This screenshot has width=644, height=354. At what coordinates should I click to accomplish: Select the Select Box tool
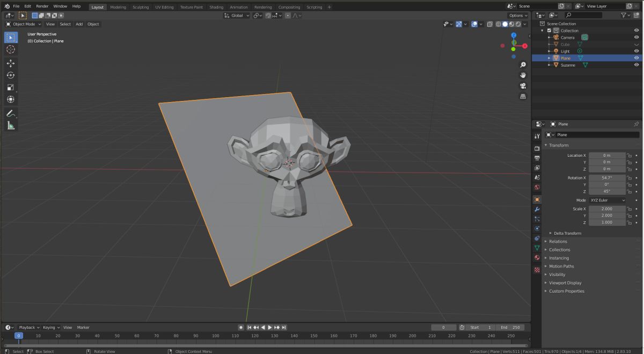(11, 37)
